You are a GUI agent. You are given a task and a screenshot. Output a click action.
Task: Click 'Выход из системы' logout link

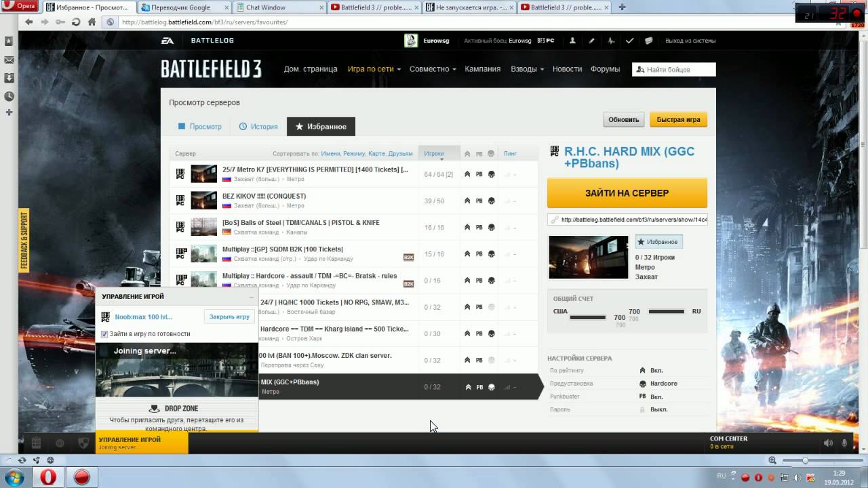690,41
